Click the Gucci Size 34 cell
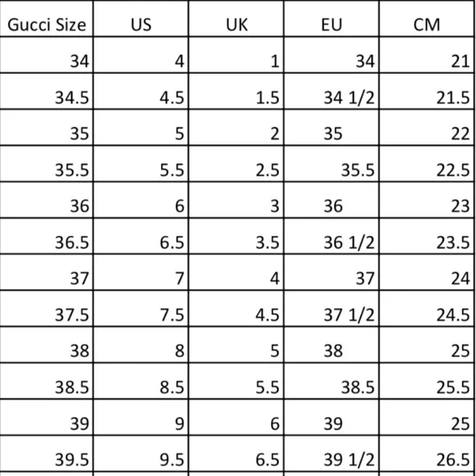 pyautogui.click(x=47, y=55)
